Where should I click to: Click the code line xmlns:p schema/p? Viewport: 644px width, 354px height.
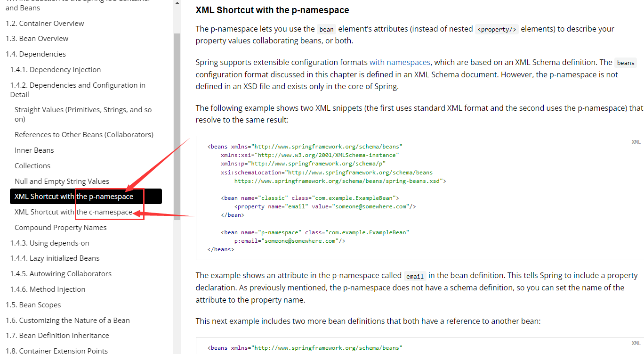303,164
